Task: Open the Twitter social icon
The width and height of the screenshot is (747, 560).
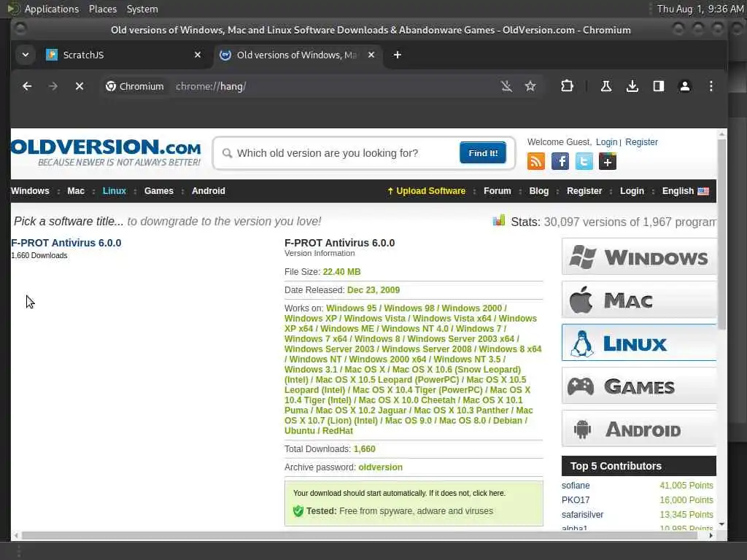Action: point(584,161)
